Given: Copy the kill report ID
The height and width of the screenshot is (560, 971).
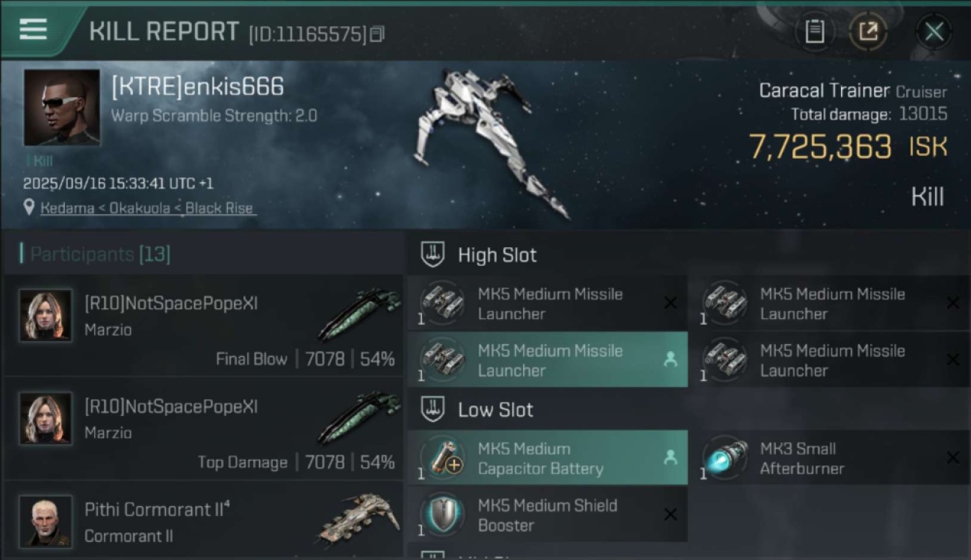Looking at the screenshot, I should tap(377, 34).
